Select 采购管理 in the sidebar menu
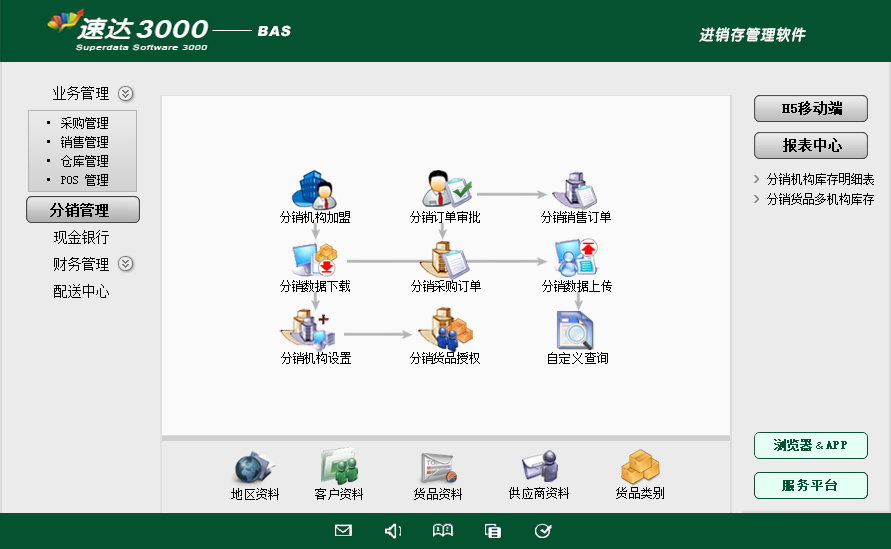The height and width of the screenshot is (549, 891). click(x=84, y=124)
